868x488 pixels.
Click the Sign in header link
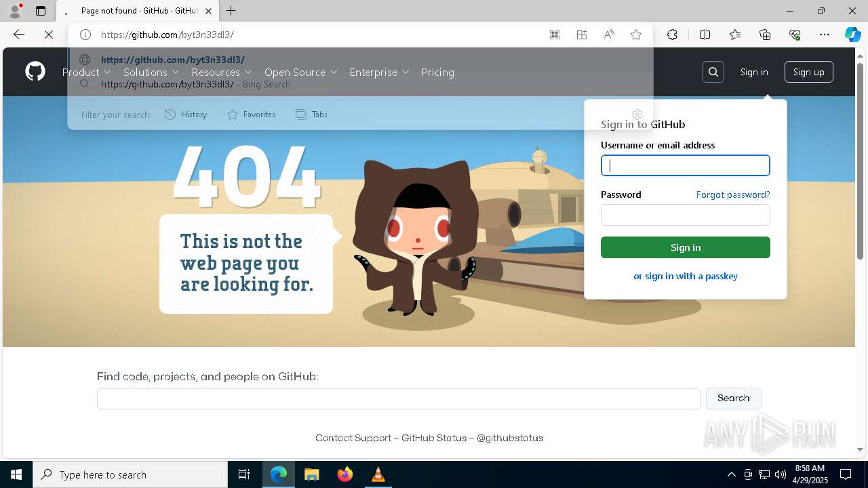[754, 72]
